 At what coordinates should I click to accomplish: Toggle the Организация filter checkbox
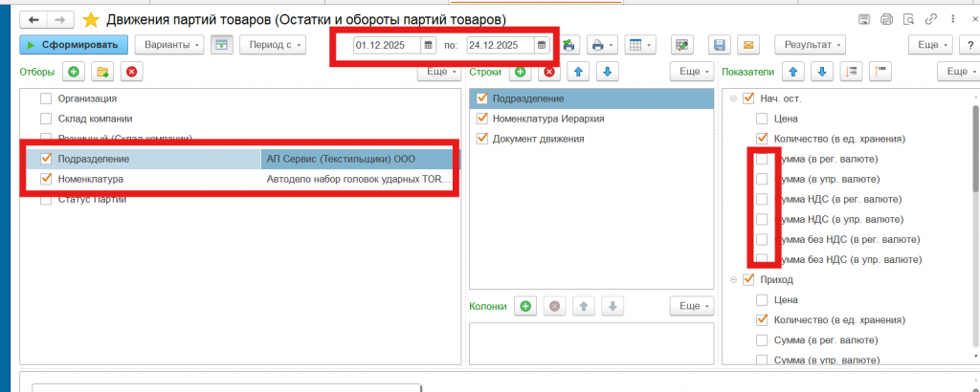pos(46,98)
